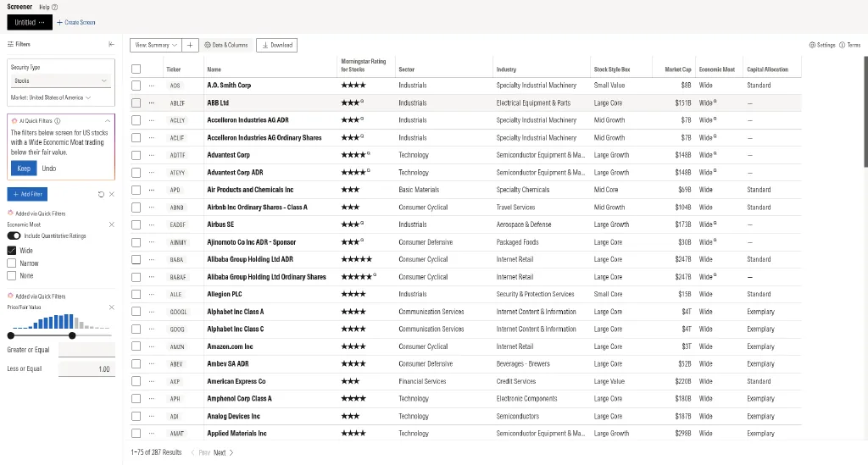868x465 pixels.
Task: Click the vertical page scrollbar
Action: coord(865,111)
